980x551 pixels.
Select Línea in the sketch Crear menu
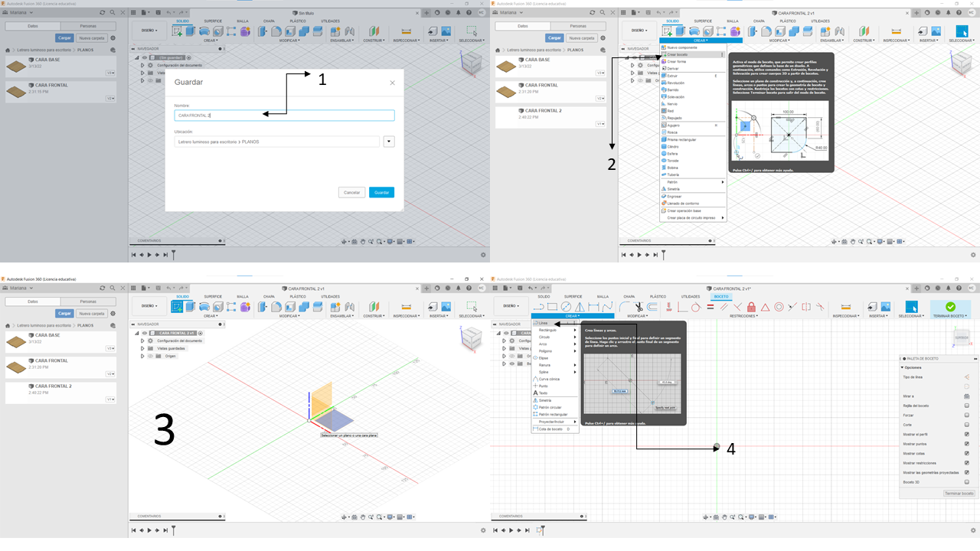(554, 323)
